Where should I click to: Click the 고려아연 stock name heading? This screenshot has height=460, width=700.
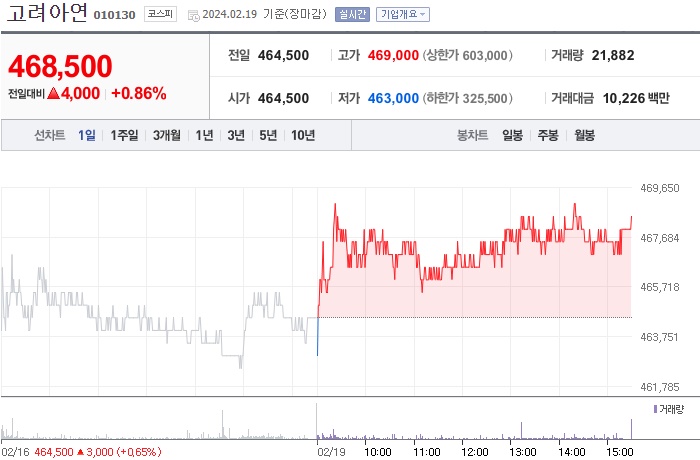coord(47,13)
